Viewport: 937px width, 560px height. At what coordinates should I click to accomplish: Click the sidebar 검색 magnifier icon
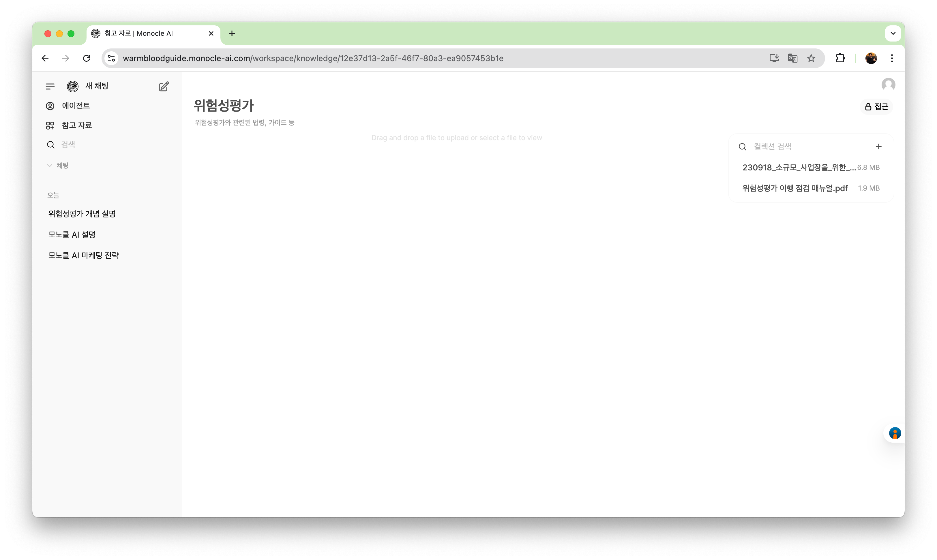[50, 144]
